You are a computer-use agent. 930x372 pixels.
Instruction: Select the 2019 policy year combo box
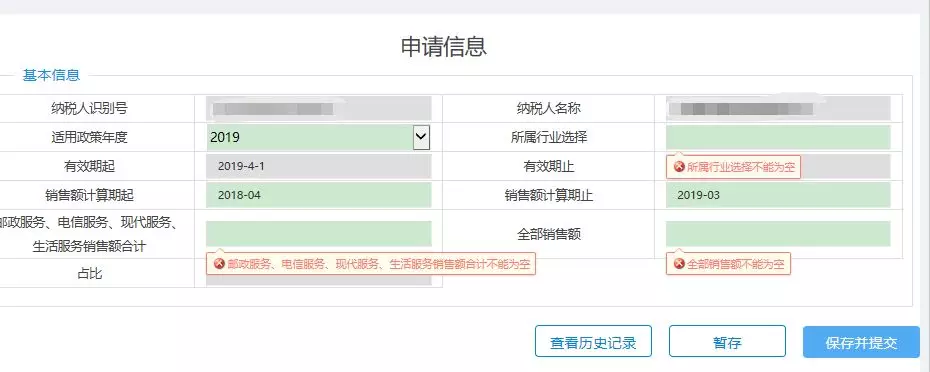pyautogui.click(x=319, y=137)
